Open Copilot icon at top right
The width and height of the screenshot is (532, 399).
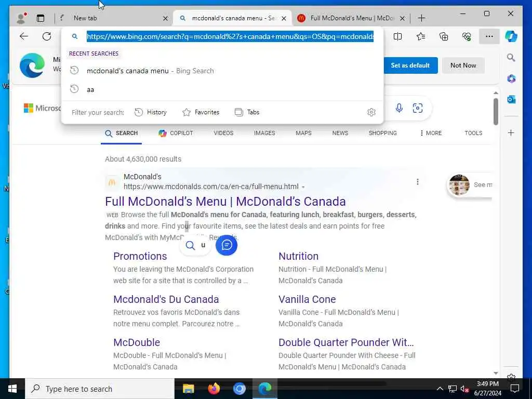pos(511,36)
